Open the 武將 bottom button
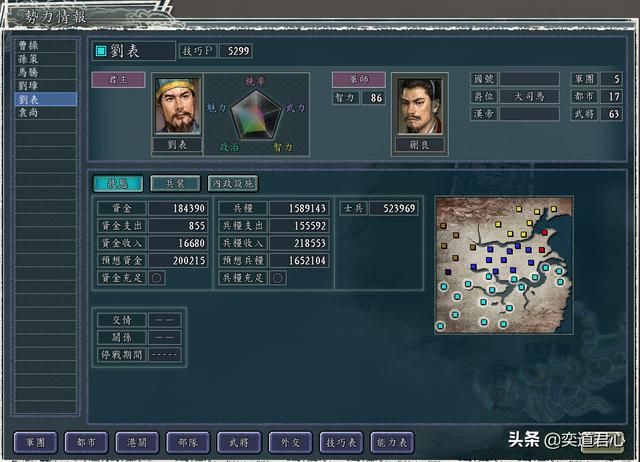 tap(239, 442)
